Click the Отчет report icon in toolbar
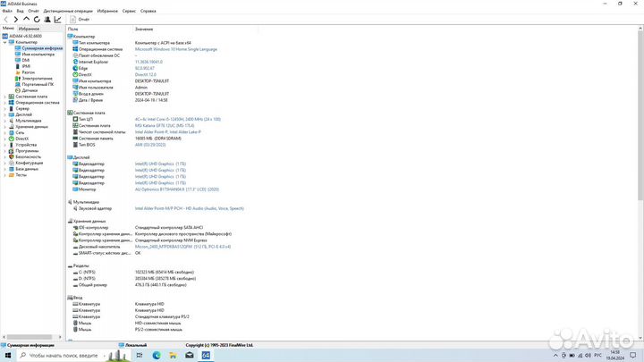Screen dimensions: 644x362 click(x=73, y=18)
